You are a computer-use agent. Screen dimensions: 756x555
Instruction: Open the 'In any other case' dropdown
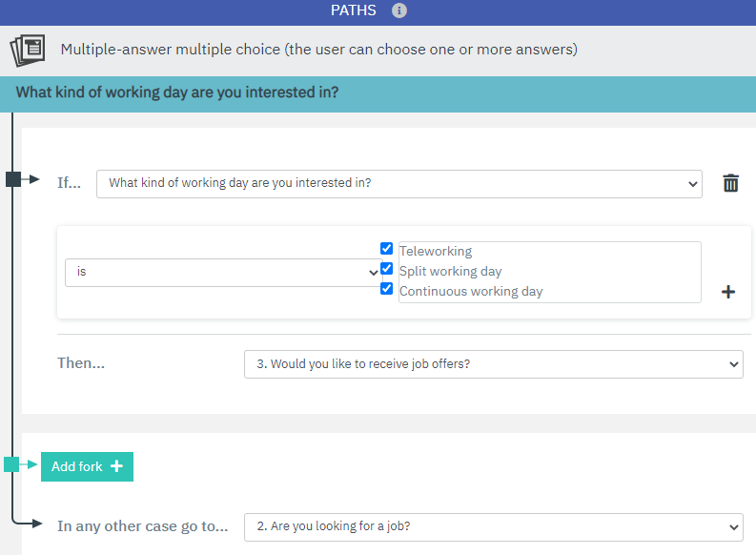click(x=493, y=527)
